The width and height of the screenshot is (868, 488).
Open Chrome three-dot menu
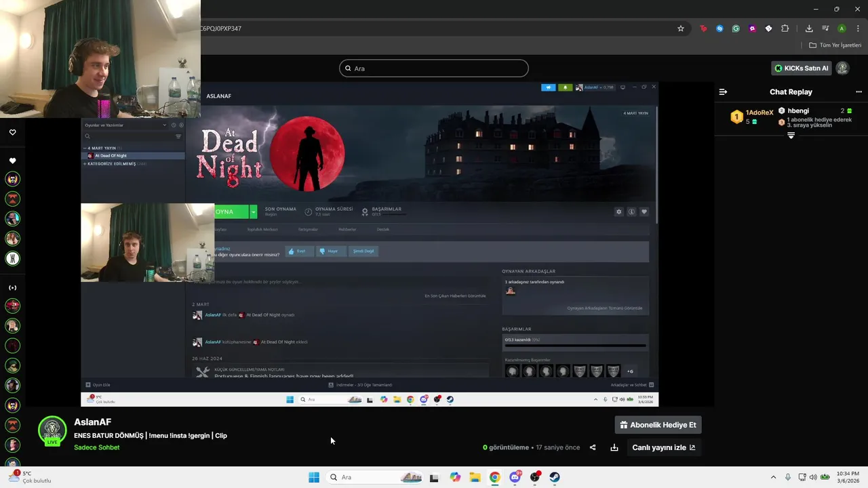point(859,28)
